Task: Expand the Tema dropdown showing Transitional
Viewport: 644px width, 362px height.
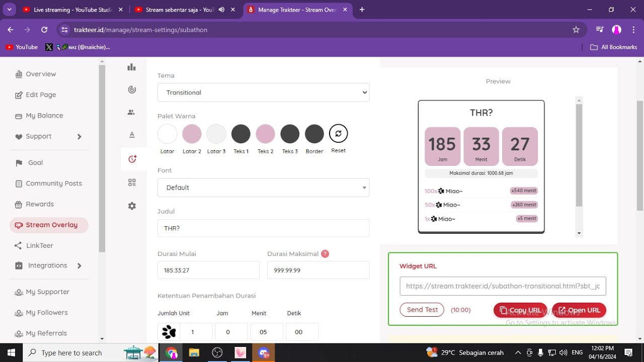Action: coord(263,93)
